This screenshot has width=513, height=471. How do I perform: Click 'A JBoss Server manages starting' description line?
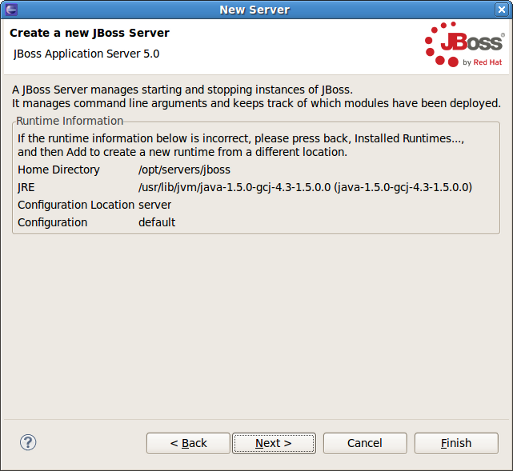click(x=182, y=90)
